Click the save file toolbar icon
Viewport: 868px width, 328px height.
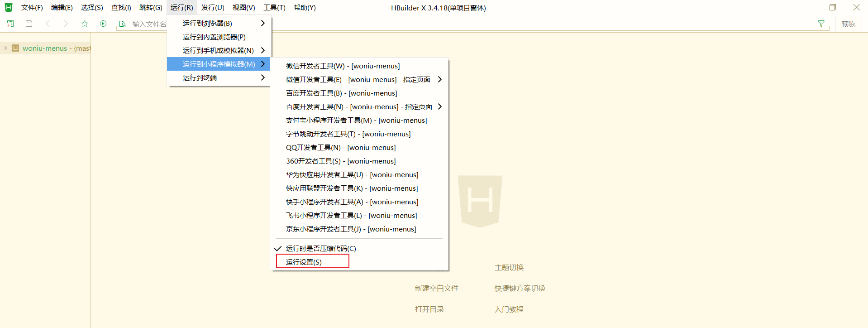[29, 24]
